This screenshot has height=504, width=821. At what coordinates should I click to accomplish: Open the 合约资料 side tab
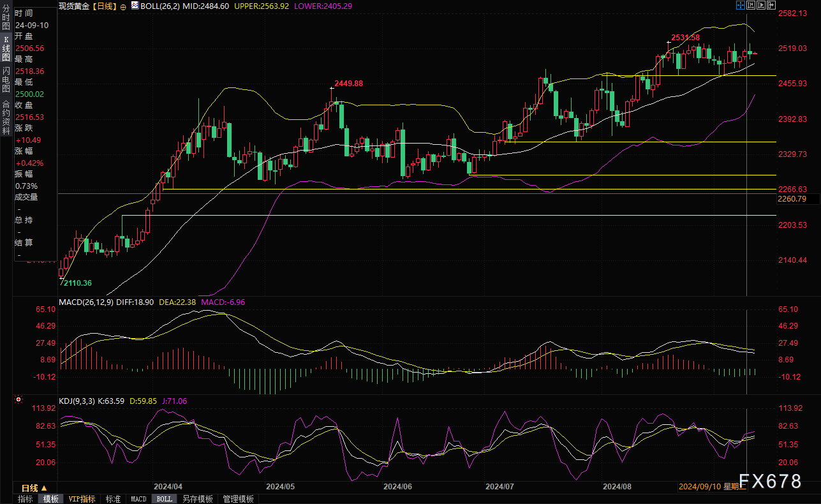coord(6,117)
